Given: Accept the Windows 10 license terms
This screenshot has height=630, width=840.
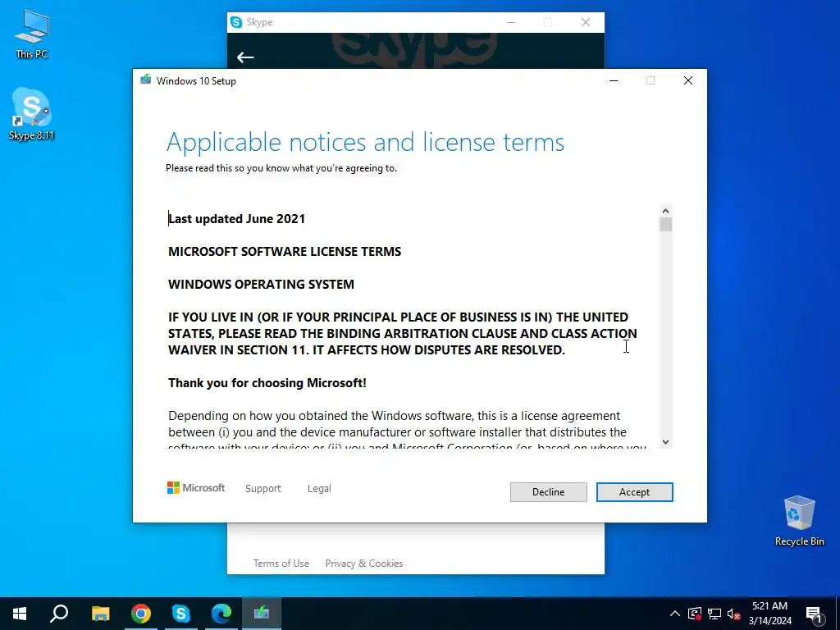Looking at the screenshot, I should point(634,492).
